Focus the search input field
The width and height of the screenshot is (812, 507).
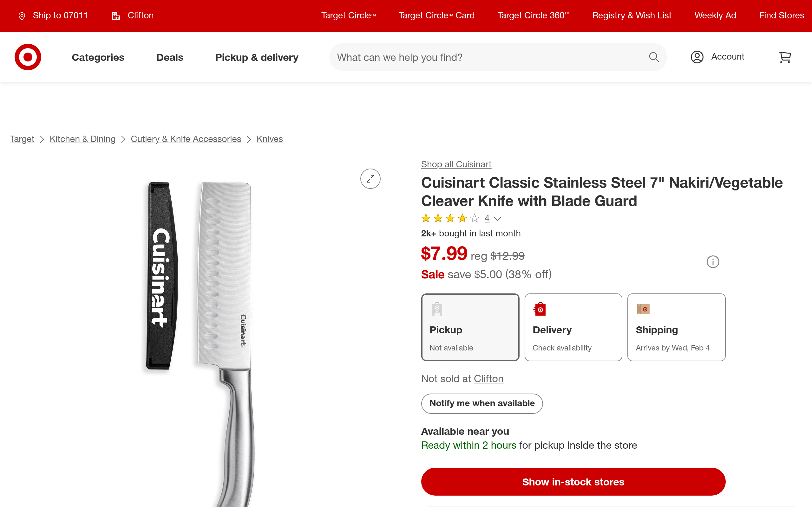coord(487,57)
